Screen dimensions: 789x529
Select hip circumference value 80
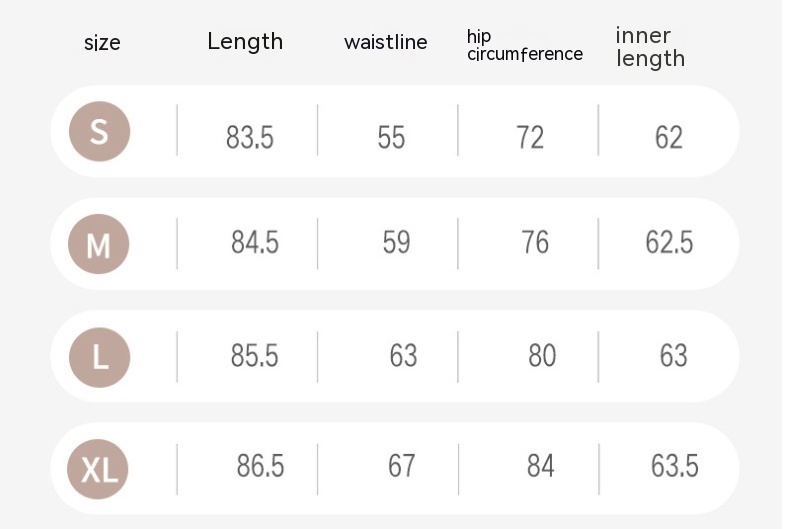click(541, 355)
